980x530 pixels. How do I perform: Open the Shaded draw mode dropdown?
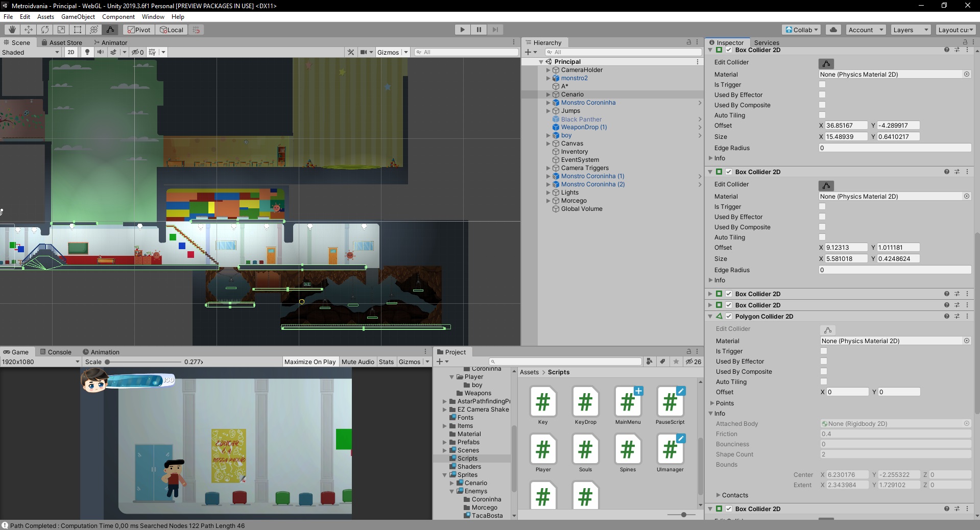tap(31, 52)
